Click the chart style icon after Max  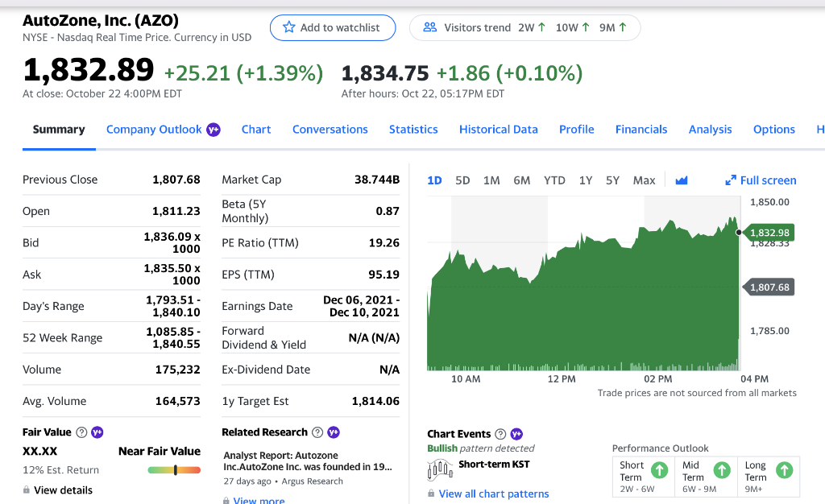[x=681, y=180]
